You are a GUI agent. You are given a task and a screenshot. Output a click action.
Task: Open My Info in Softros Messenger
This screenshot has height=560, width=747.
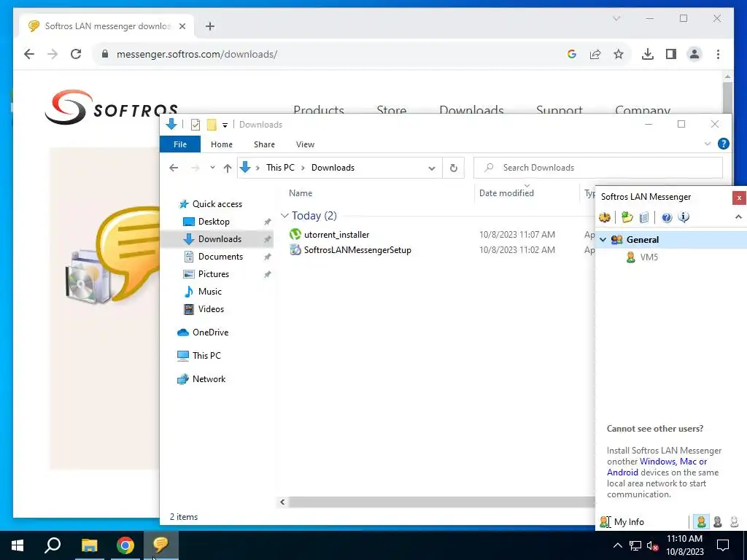[622, 522]
